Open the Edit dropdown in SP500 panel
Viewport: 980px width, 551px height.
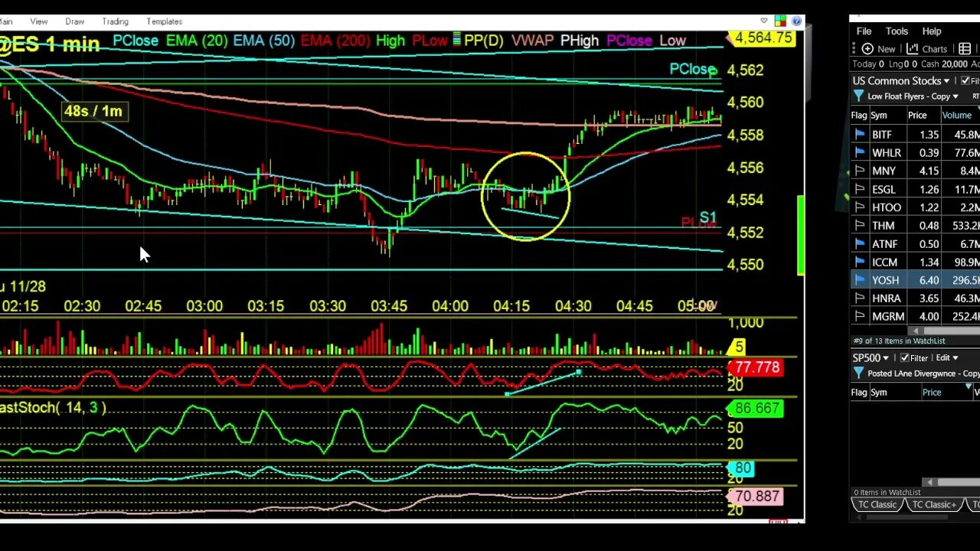tap(947, 358)
